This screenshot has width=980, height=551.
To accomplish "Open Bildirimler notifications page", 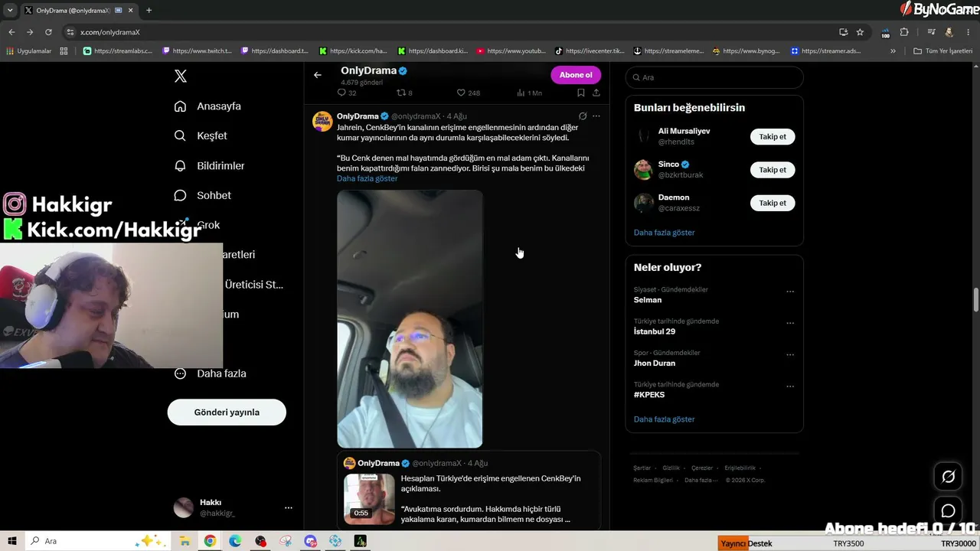I will click(x=209, y=165).
